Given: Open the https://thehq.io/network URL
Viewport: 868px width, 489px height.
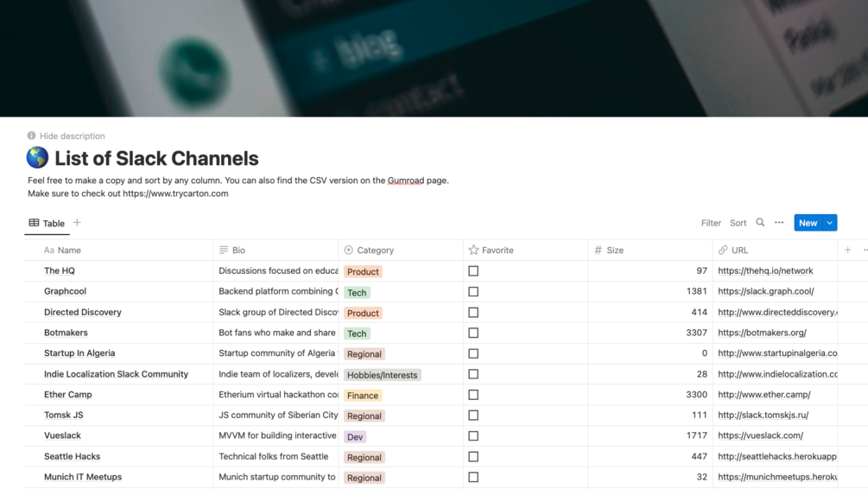Looking at the screenshot, I should [x=765, y=270].
